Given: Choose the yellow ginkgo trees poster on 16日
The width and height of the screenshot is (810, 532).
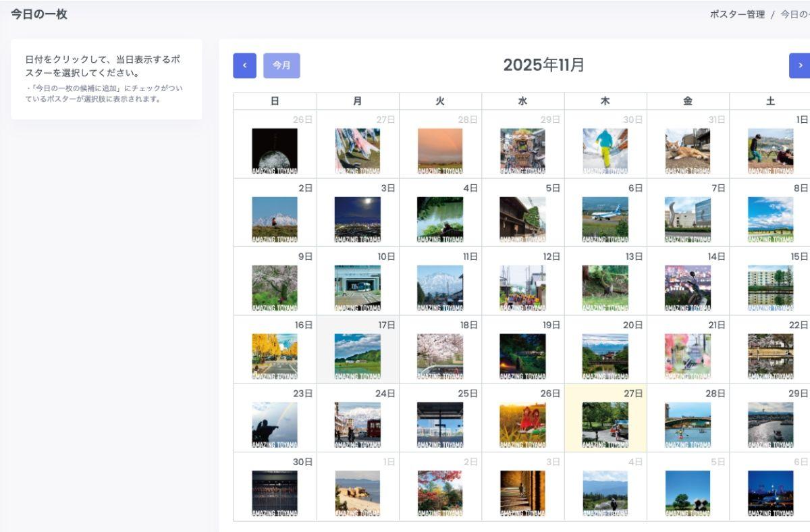Looking at the screenshot, I should (x=274, y=356).
